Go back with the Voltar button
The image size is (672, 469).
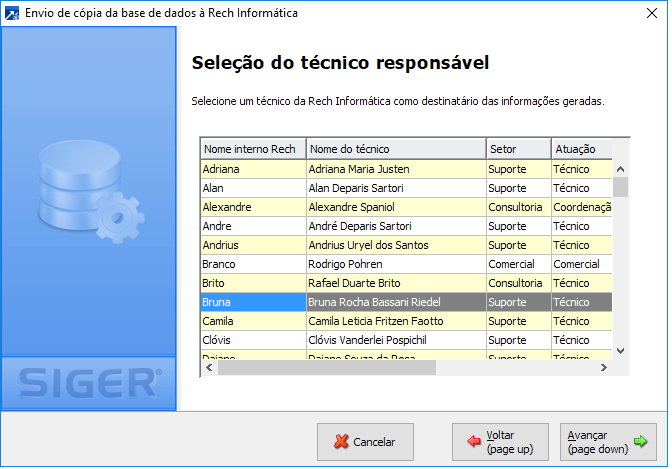(x=500, y=442)
